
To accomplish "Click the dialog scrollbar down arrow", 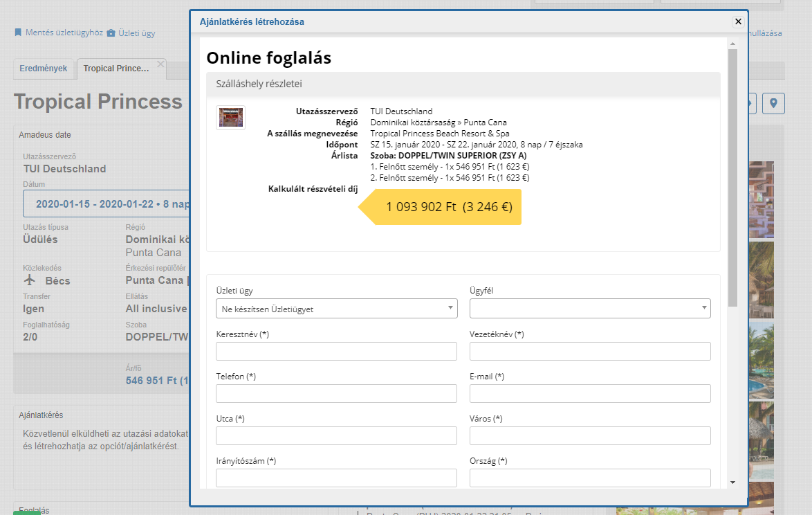I will pos(732,482).
